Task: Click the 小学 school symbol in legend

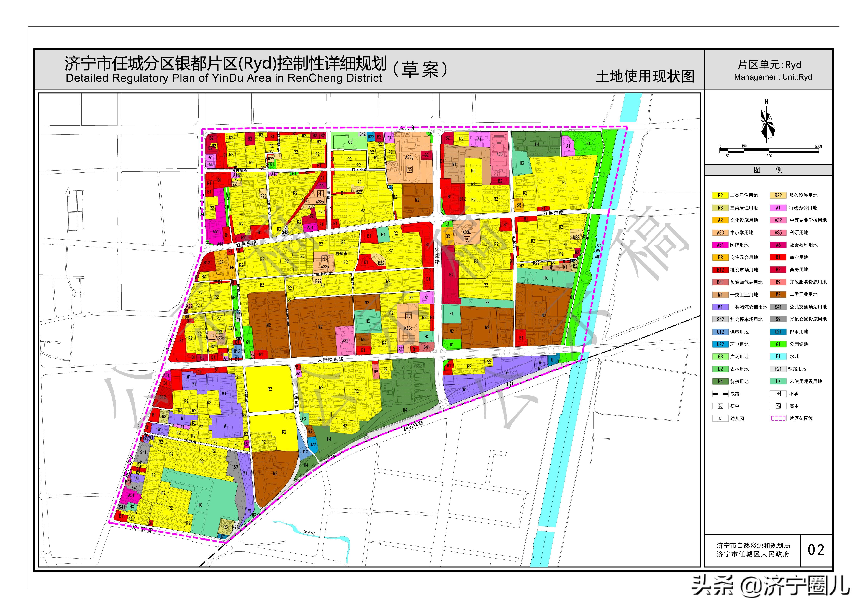Action: pos(778,394)
